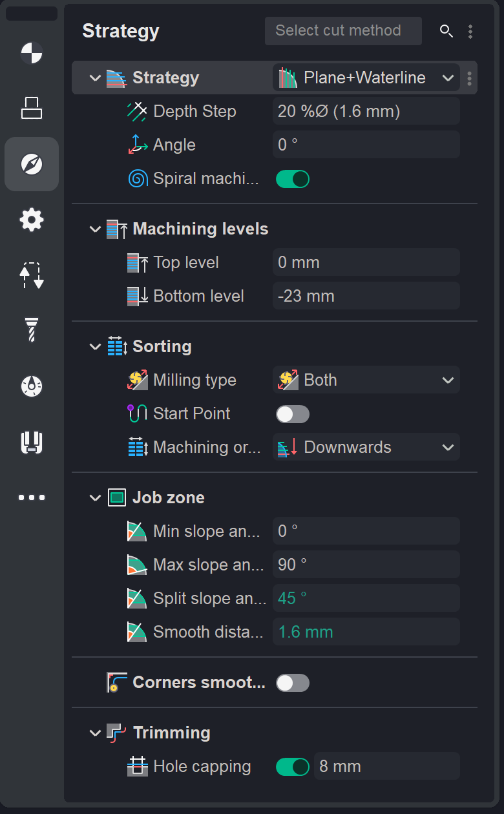Edit the Top level 0 mm field
The width and height of the screenshot is (504, 814).
[x=366, y=262]
